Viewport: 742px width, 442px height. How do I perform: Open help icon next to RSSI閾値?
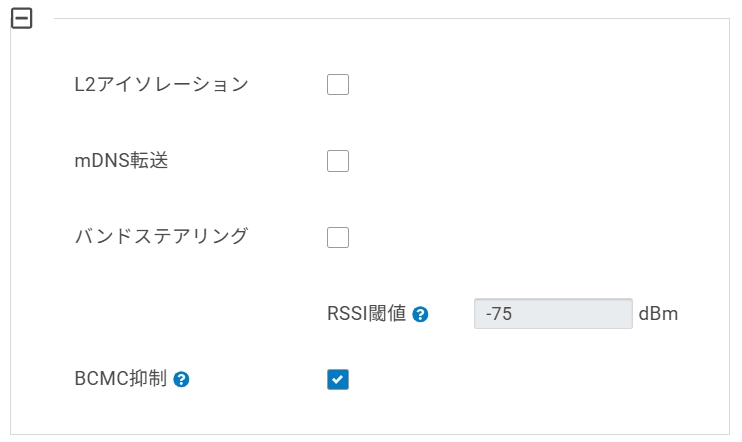point(421,314)
